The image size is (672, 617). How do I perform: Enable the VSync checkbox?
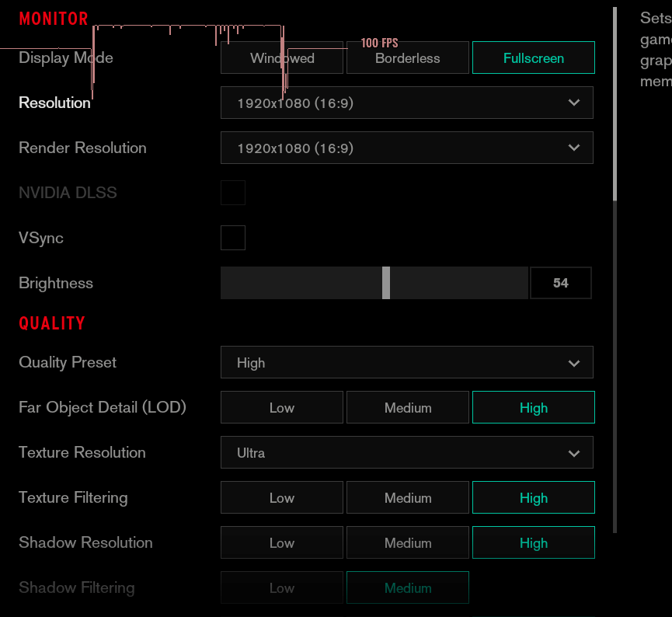coord(233,238)
